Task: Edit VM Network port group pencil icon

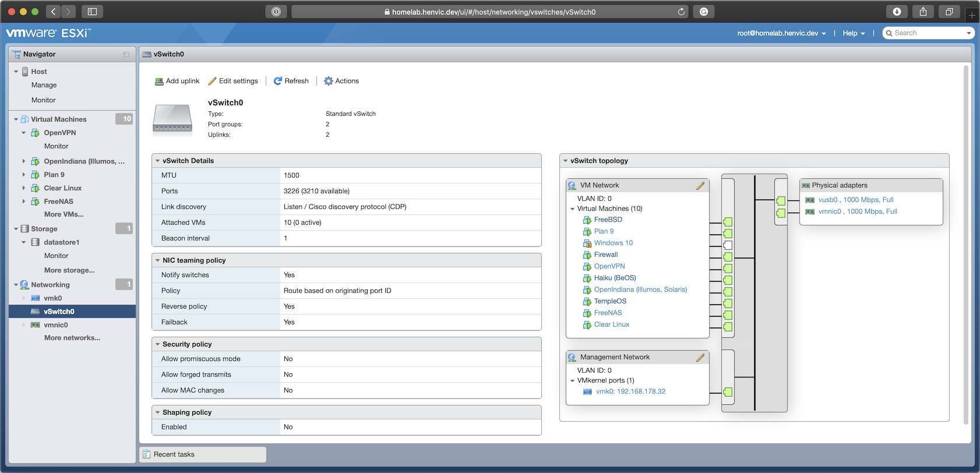Action: (700, 186)
